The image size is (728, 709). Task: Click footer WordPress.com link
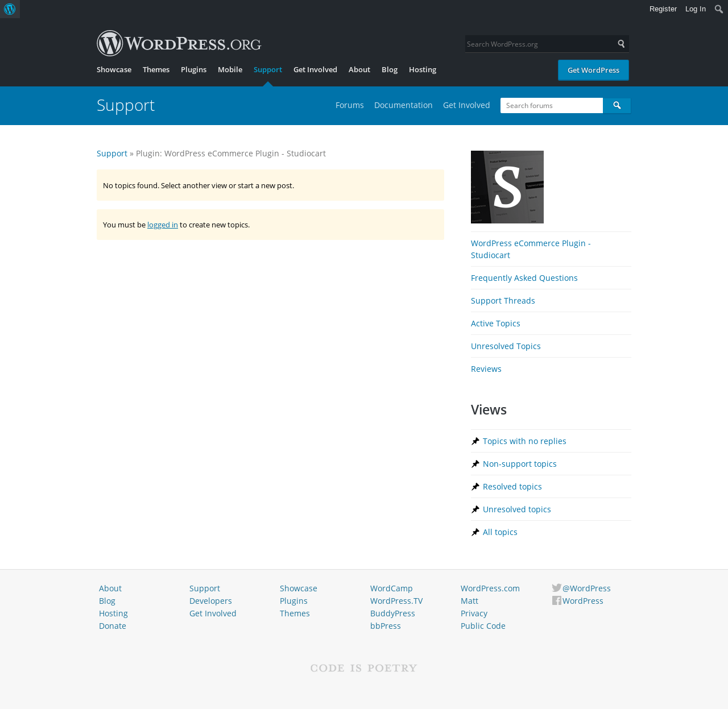[x=490, y=588]
